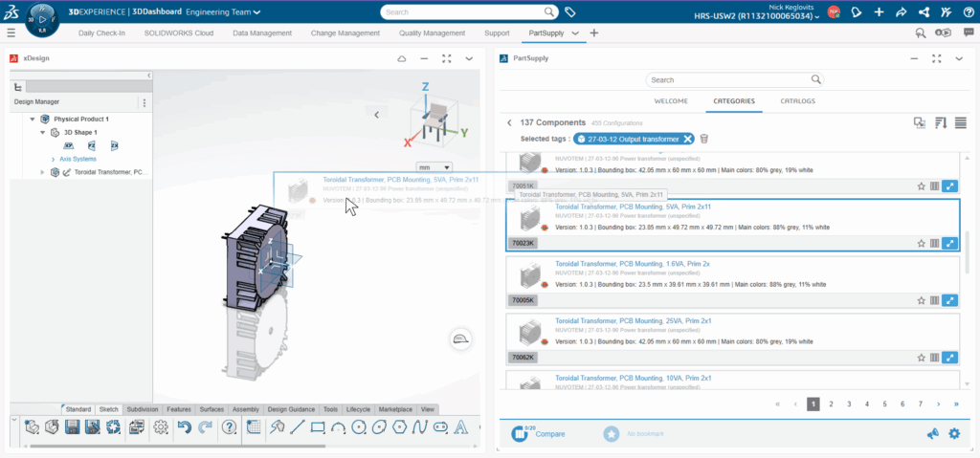
Task: Select the Circle sketch tool
Action: pyautogui.click(x=359, y=427)
